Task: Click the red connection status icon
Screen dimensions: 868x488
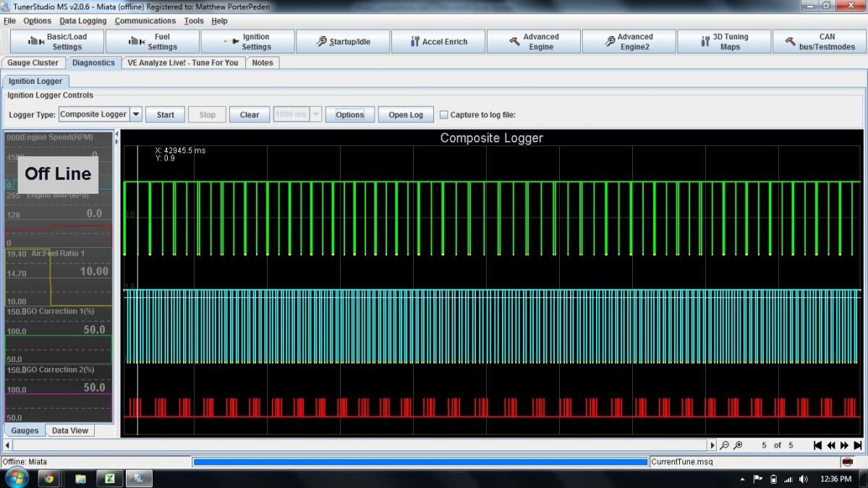Action: point(847,462)
